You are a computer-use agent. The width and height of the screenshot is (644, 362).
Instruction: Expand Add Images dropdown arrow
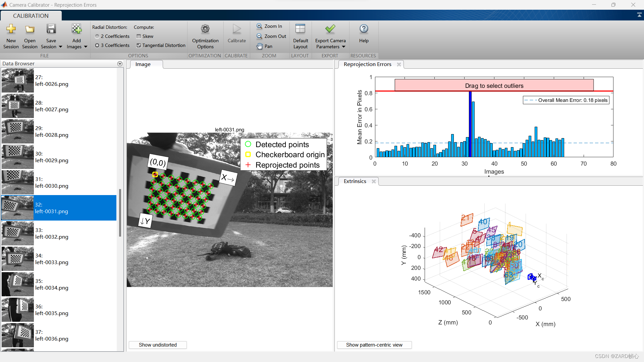[85, 47]
